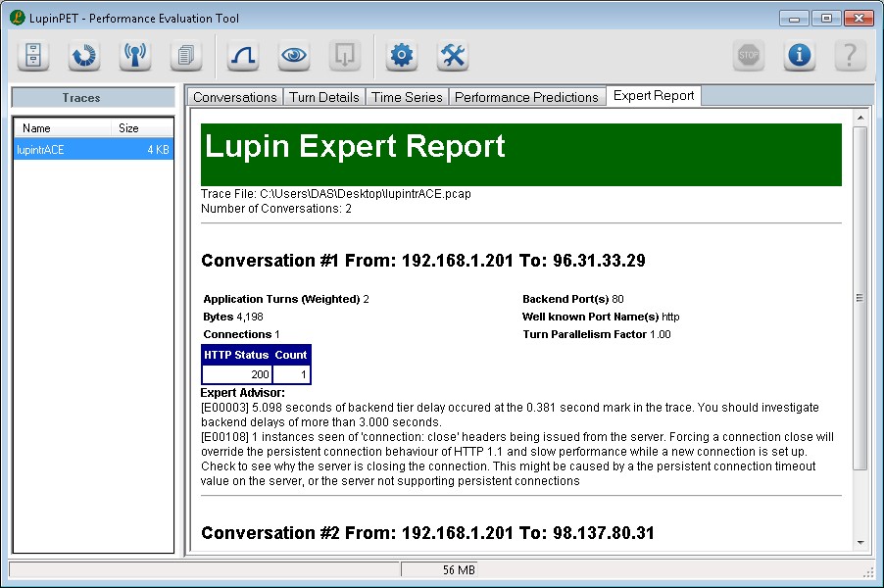Screen dimensions: 884x588
Task: Click the Conversation #1 heading
Action: (x=423, y=261)
